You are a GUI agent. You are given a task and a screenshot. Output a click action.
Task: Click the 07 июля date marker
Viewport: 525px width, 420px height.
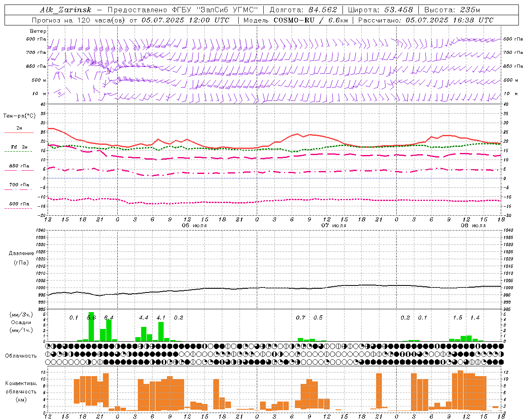tap(334, 226)
